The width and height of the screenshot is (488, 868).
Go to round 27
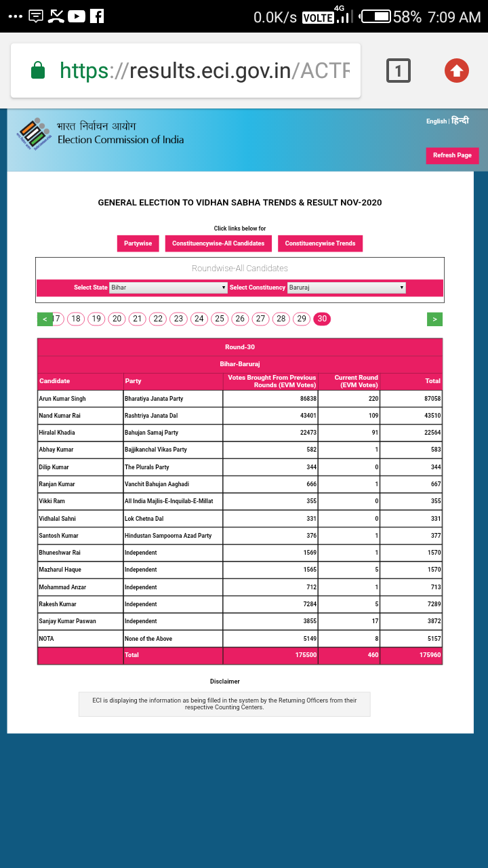(260, 319)
